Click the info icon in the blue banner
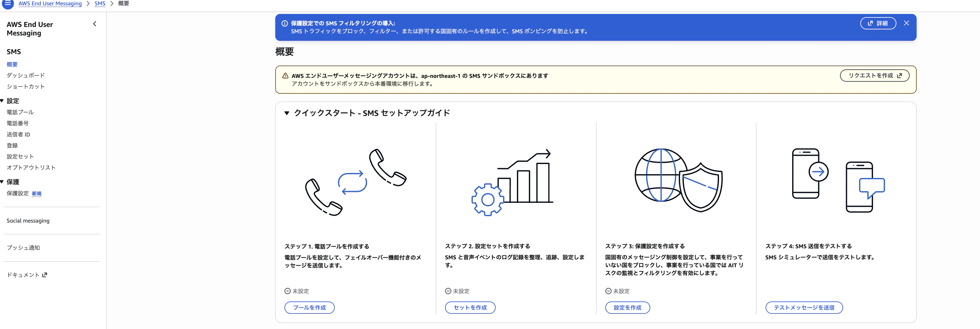 tap(284, 23)
